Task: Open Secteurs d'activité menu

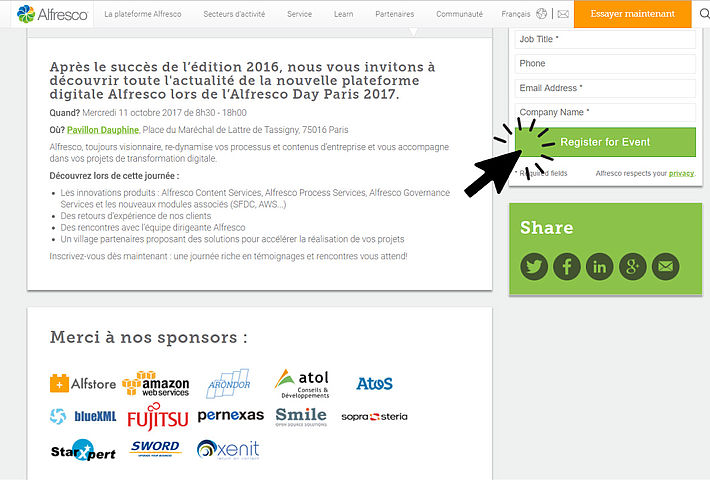Action: (234, 14)
